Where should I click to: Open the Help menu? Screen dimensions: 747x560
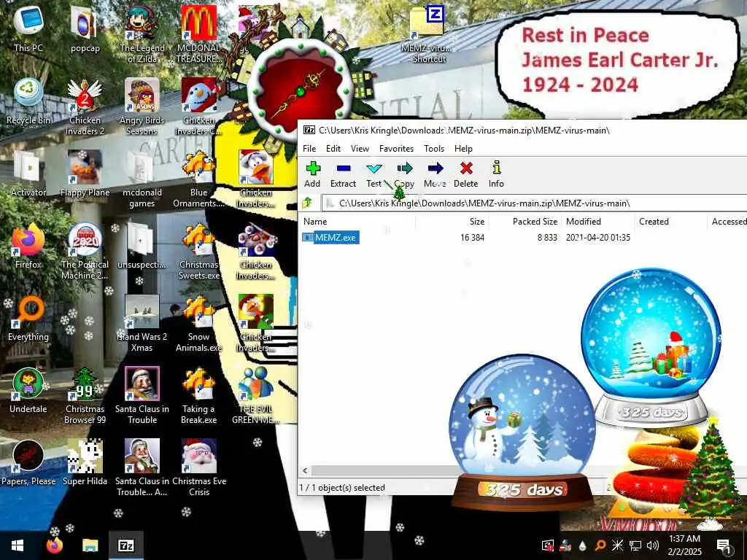463,149
